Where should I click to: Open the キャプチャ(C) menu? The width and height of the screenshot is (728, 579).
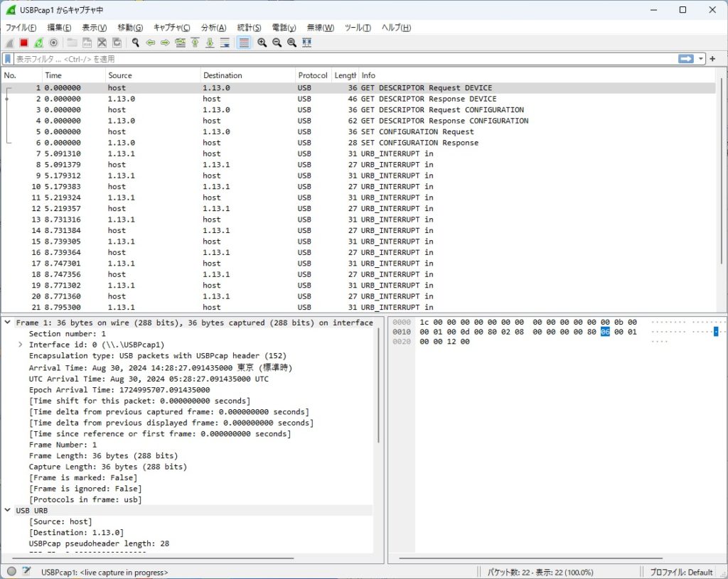171,28
